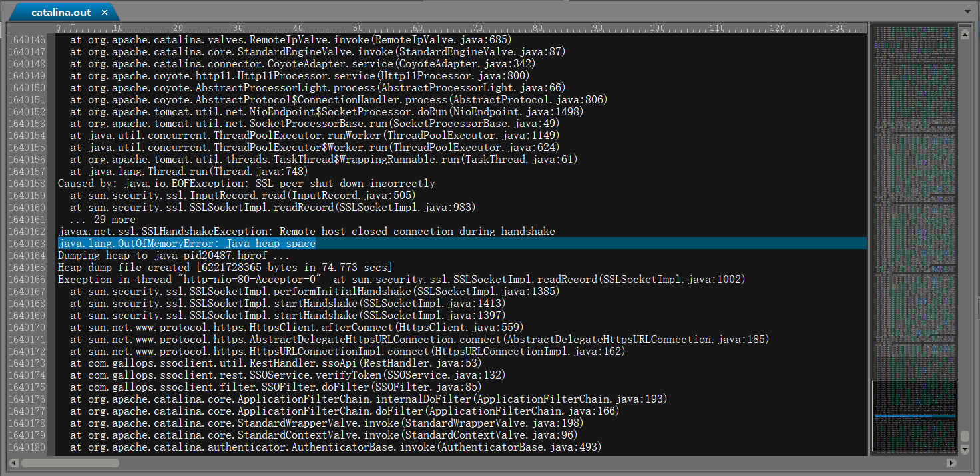Viewport: 980px width, 476px height.
Task: Click the 'Heap dump file created' line
Action: tap(225, 268)
